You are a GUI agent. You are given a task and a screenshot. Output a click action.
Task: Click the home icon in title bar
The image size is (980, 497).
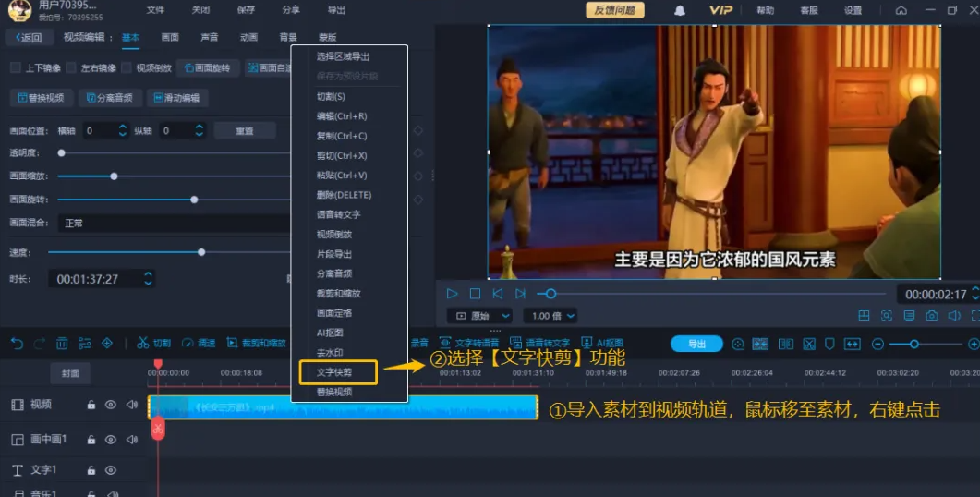901,10
